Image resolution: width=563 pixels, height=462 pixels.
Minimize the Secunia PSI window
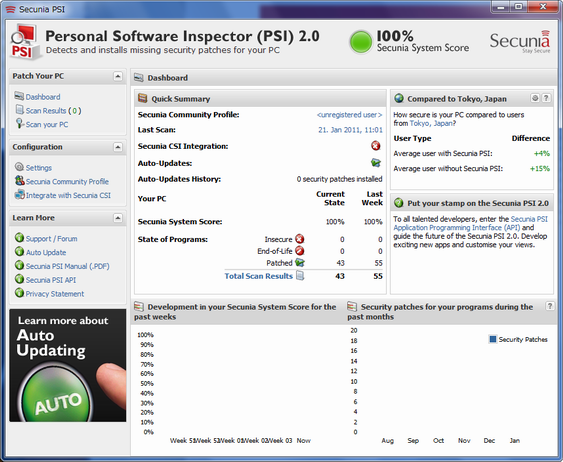(x=501, y=7)
